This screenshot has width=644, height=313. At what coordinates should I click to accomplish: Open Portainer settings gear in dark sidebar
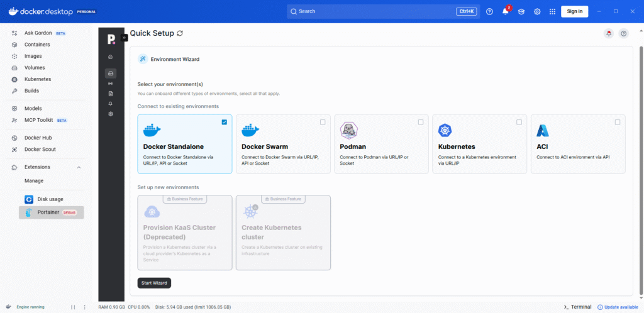(111, 114)
